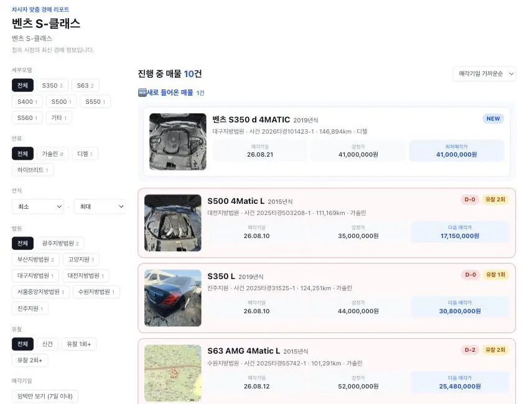Click the 유찰 2회 badge on S63 AMG card

(x=495, y=350)
